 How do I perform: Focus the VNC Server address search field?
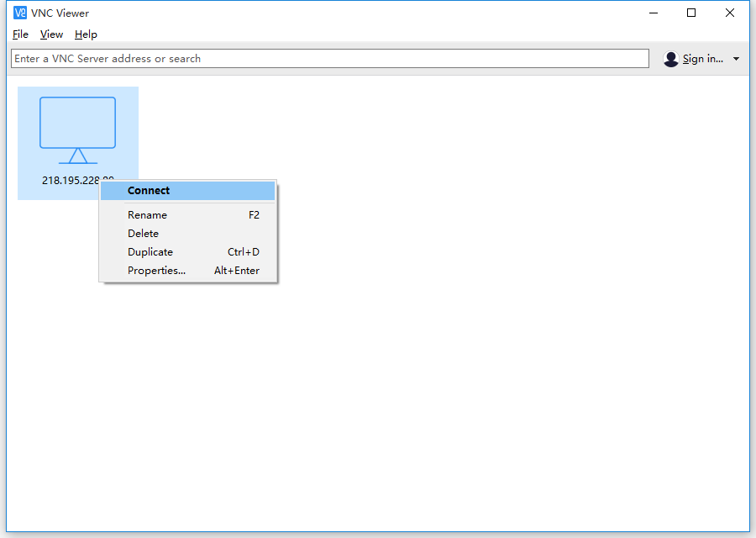330,58
